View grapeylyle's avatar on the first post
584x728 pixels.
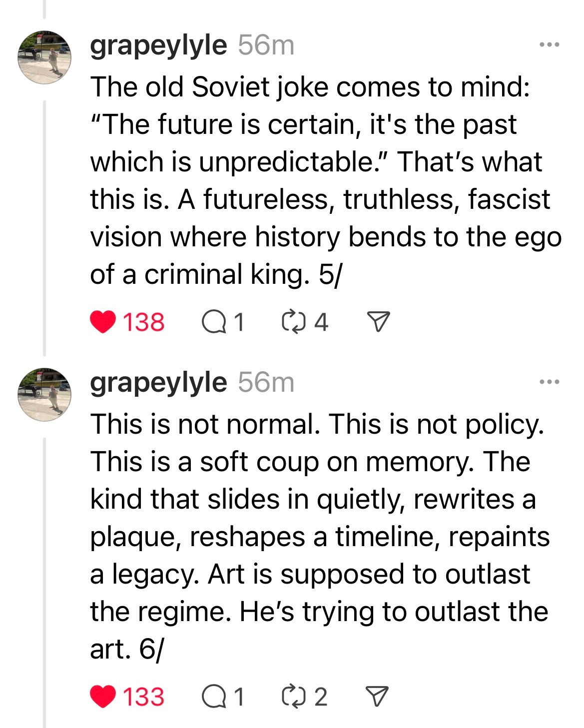(44, 57)
